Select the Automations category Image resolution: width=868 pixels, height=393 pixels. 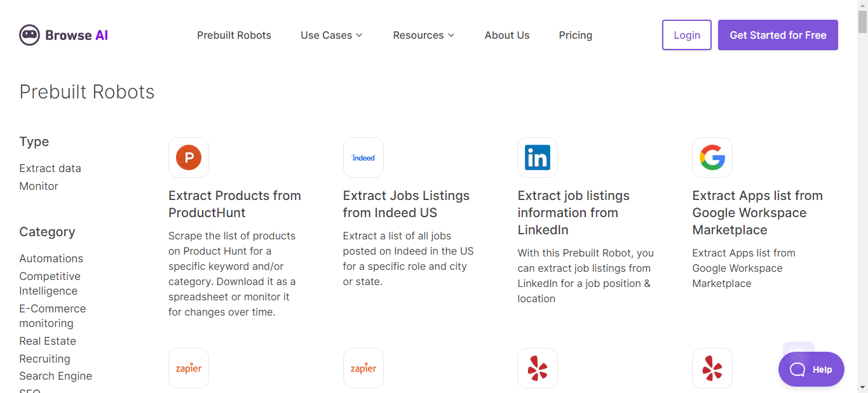[51, 258]
